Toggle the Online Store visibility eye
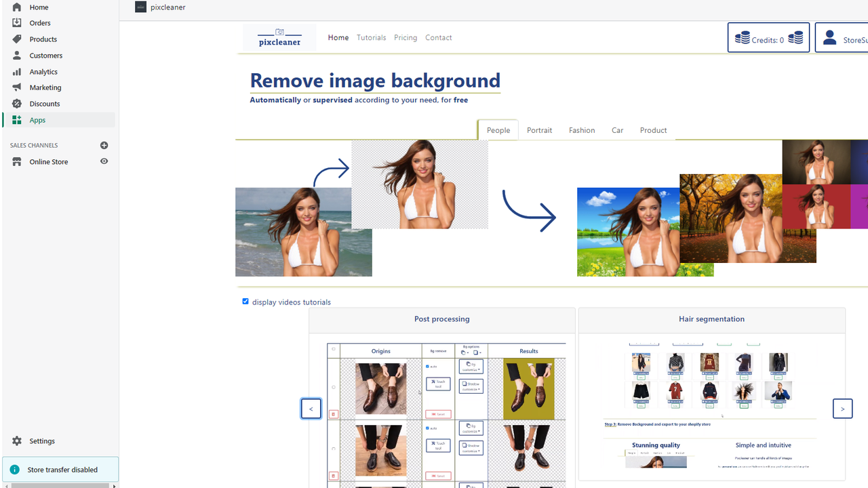Image resolution: width=868 pixels, height=488 pixels. 104,161
